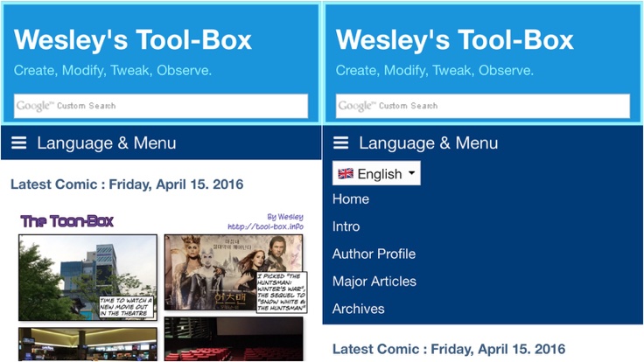Open comic panel showing red theatre seats

coord(234,339)
